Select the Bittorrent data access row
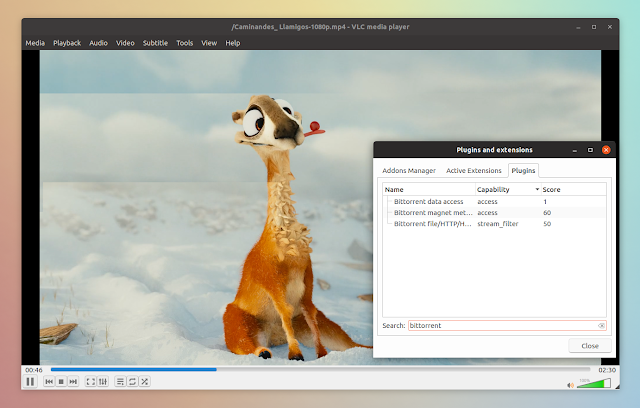This screenshot has height=408, width=640. pyautogui.click(x=494, y=202)
